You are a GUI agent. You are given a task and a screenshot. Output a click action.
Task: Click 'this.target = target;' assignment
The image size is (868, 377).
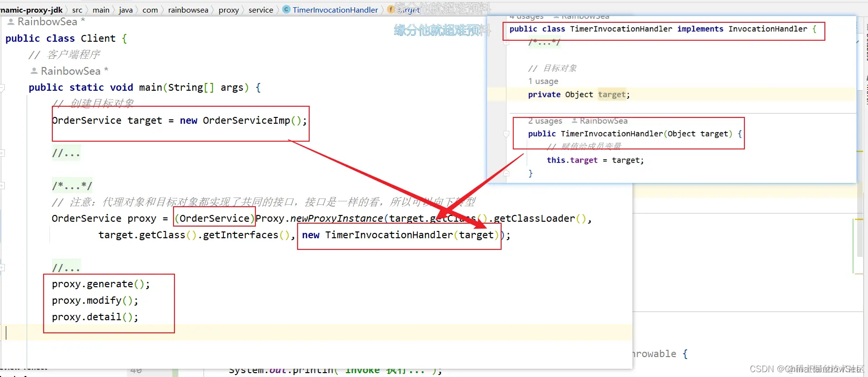pyautogui.click(x=595, y=160)
